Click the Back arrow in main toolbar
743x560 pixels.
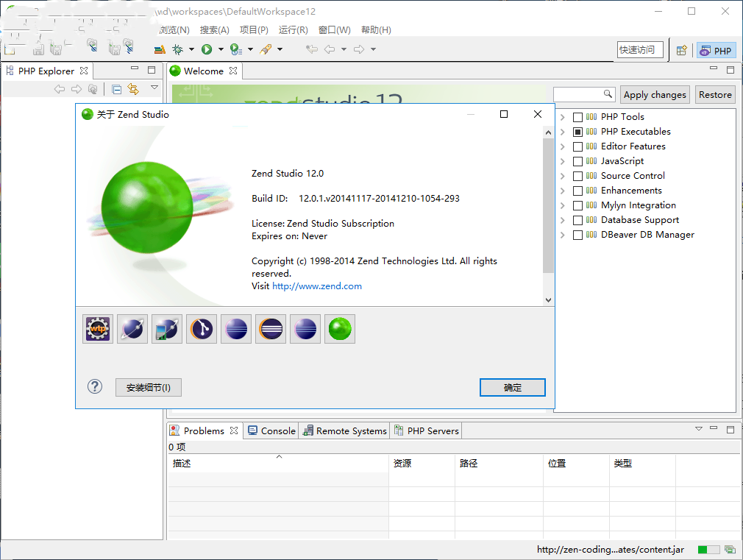[330, 49]
